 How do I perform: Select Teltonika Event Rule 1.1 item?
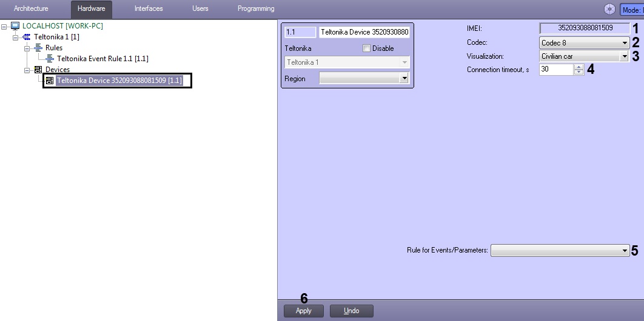tap(102, 59)
